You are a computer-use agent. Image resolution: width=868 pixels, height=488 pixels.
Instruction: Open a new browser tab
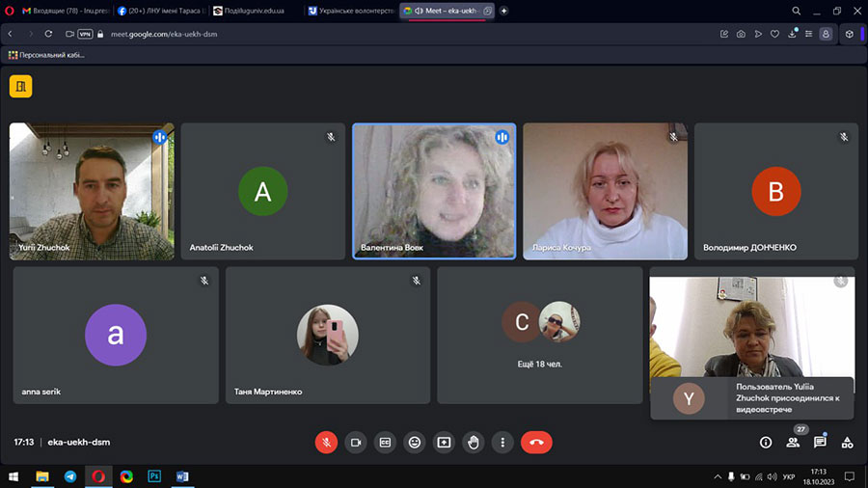503,11
